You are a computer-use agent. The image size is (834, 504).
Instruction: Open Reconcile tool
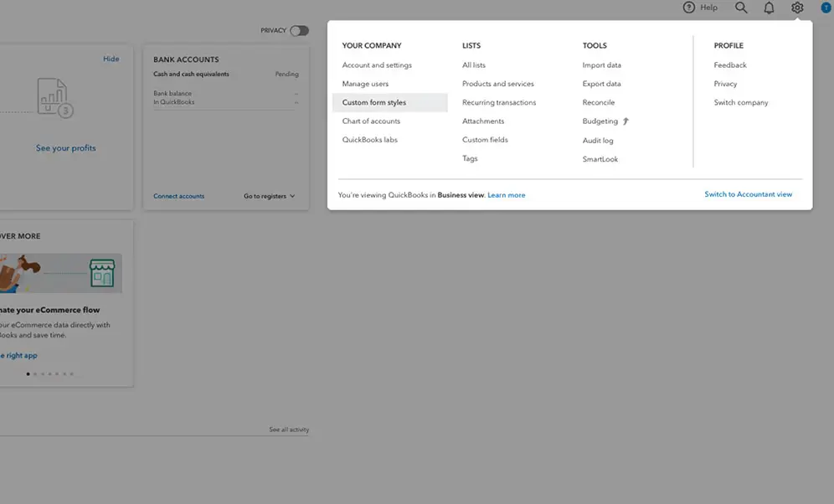[599, 103]
